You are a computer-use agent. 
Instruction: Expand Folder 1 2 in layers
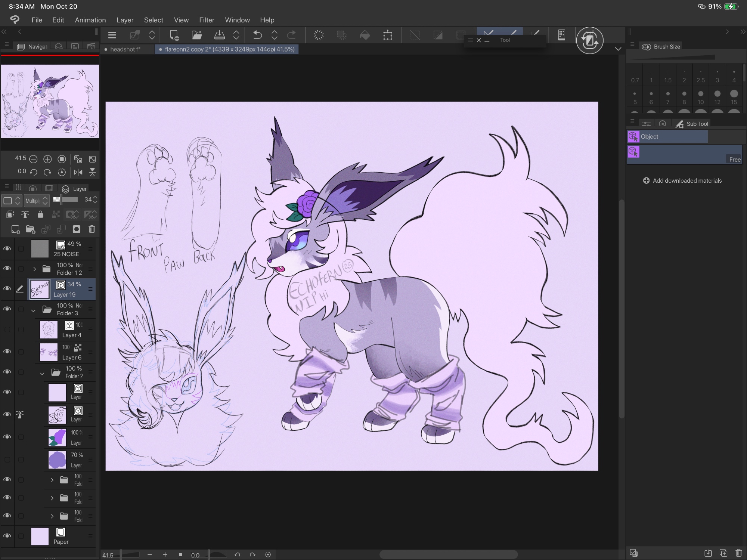click(34, 269)
